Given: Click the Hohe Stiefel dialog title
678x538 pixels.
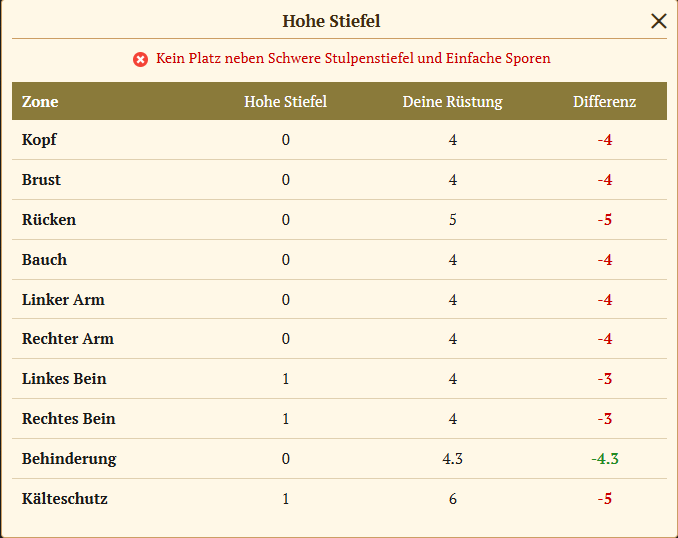Looking at the screenshot, I should coord(331,21).
